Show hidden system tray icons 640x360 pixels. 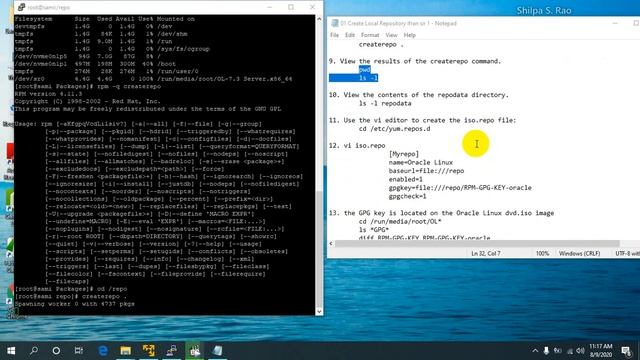coord(535,351)
